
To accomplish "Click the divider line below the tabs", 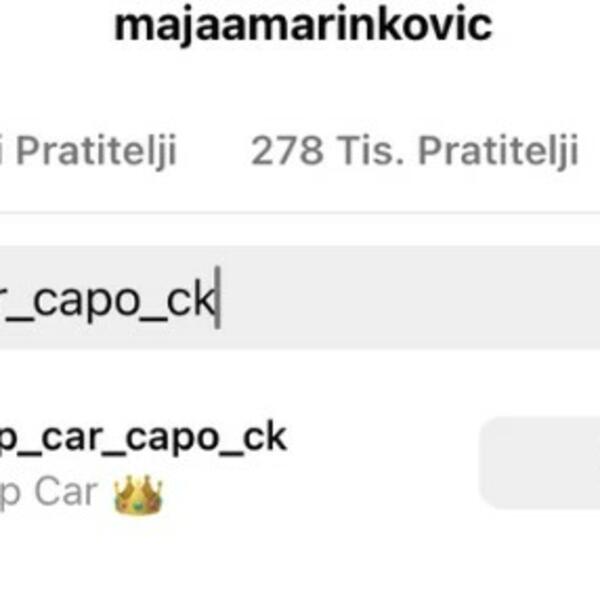I will click(x=300, y=212).
